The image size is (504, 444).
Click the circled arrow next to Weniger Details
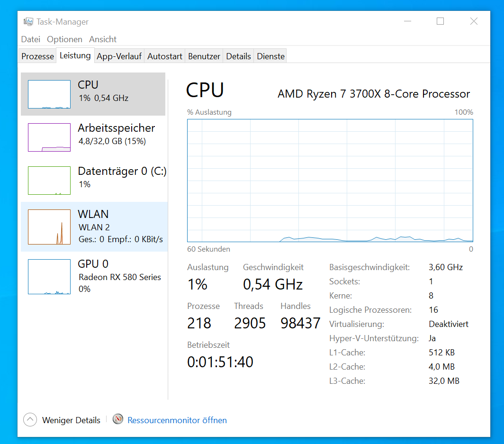tap(30, 419)
